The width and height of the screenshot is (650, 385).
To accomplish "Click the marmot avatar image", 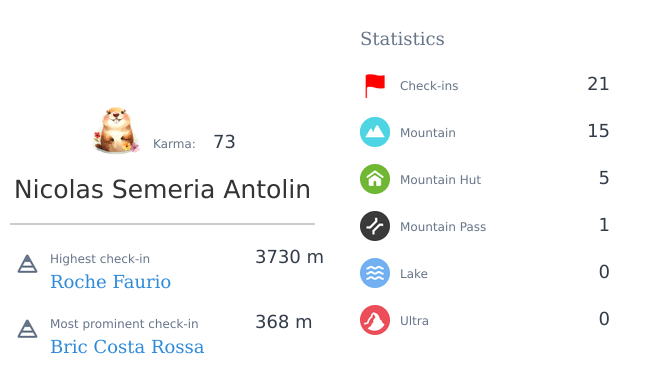I will [x=116, y=131].
